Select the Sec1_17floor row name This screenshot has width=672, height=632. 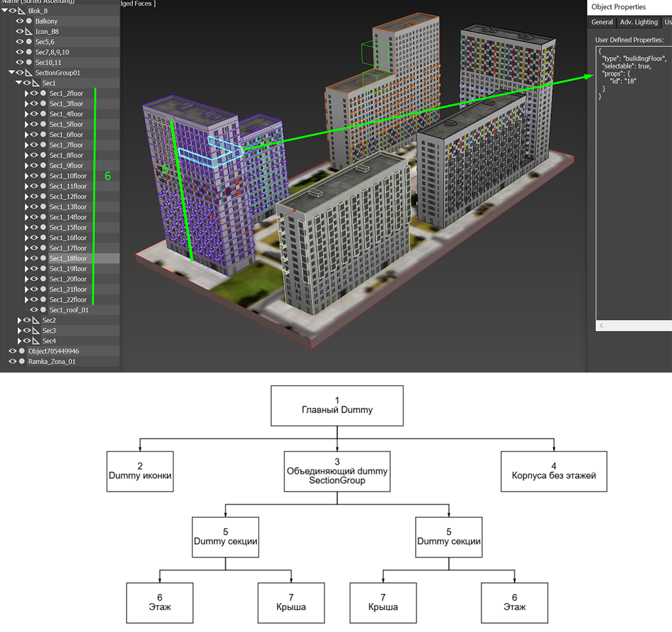68,248
